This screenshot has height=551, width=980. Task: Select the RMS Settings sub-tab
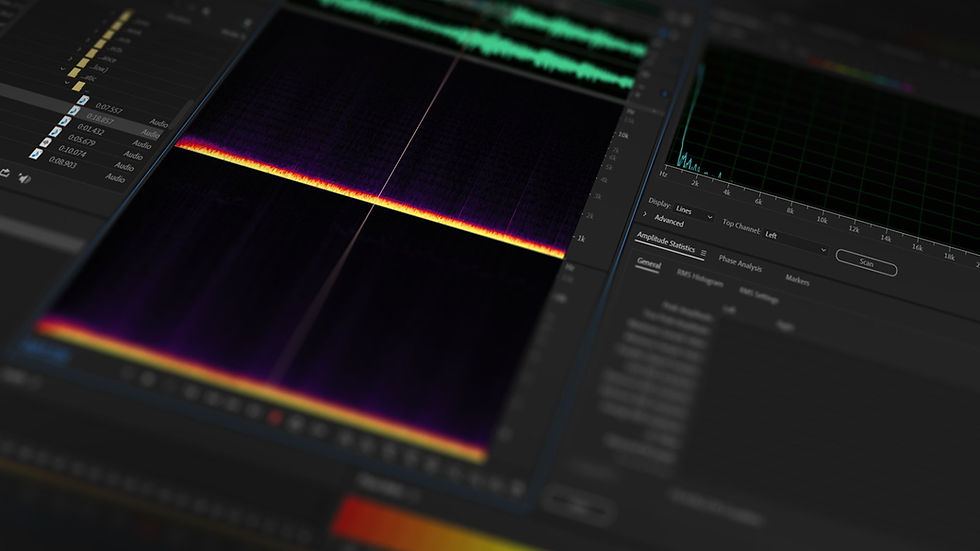(x=759, y=294)
